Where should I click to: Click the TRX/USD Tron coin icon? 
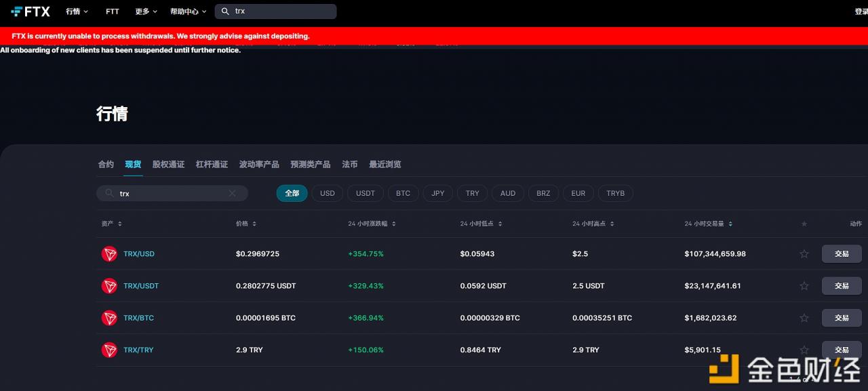click(109, 254)
